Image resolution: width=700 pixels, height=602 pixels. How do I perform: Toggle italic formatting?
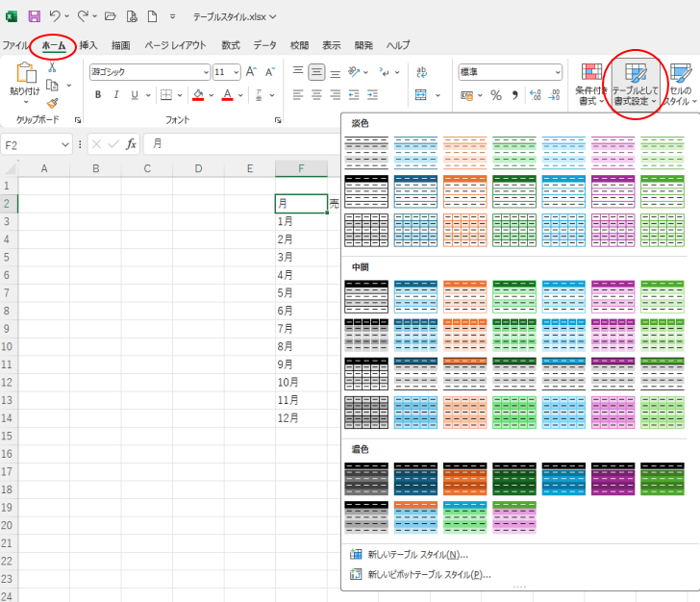pyautogui.click(x=116, y=95)
